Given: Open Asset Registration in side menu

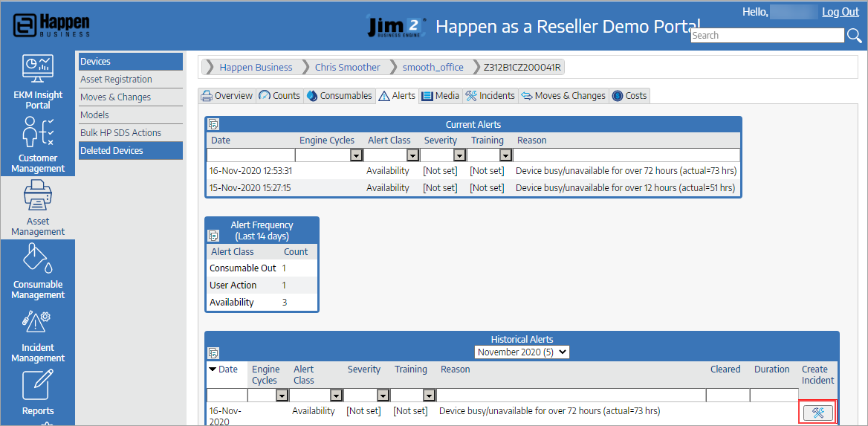Looking at the screenshot, I should [131, 80].
